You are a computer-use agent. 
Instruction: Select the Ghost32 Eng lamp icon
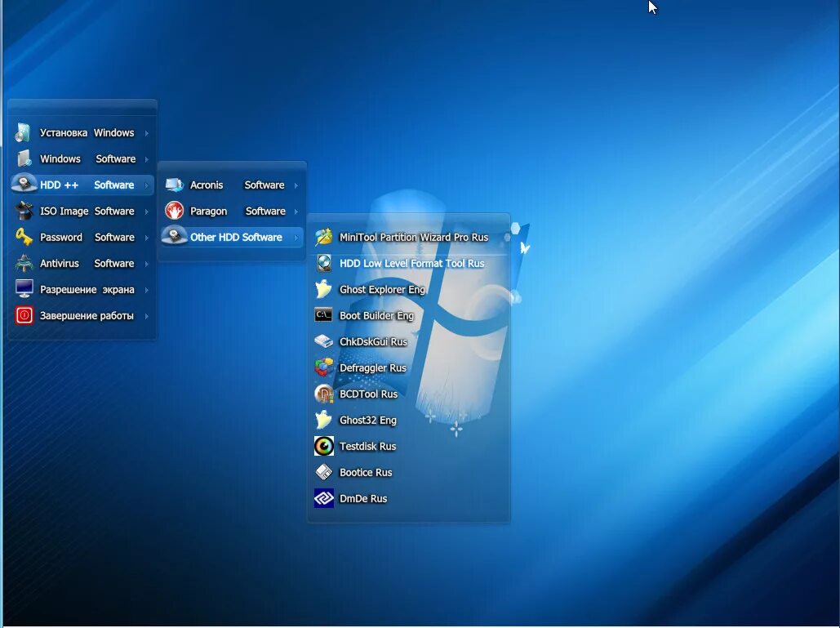click(323, 420)
